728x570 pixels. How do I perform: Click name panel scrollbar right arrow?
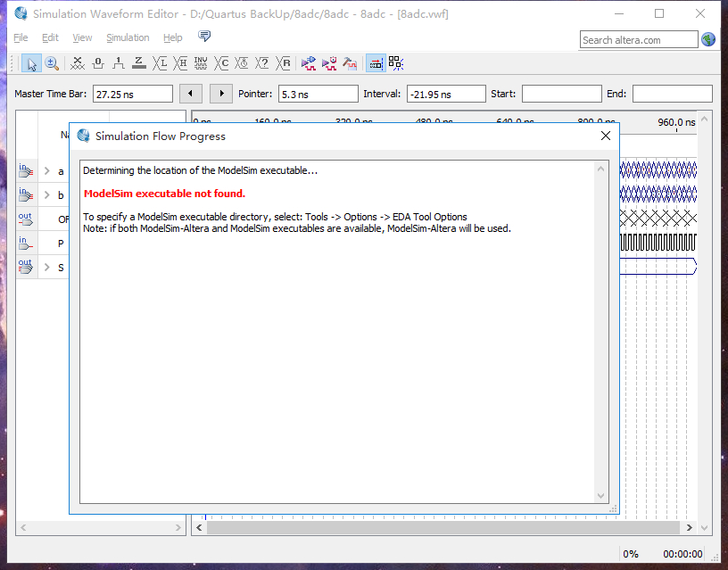click(178, 527)
